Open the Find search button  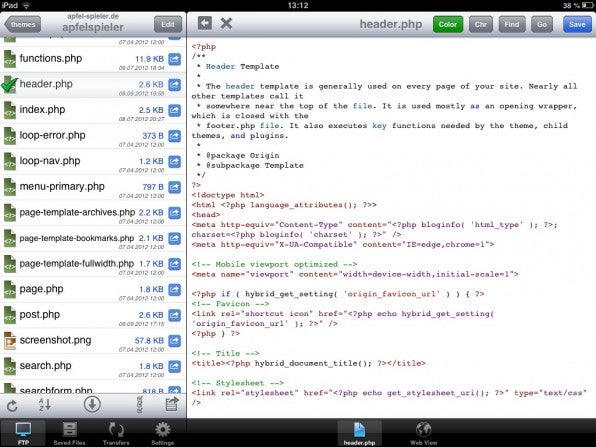click(x=512, y=24)
